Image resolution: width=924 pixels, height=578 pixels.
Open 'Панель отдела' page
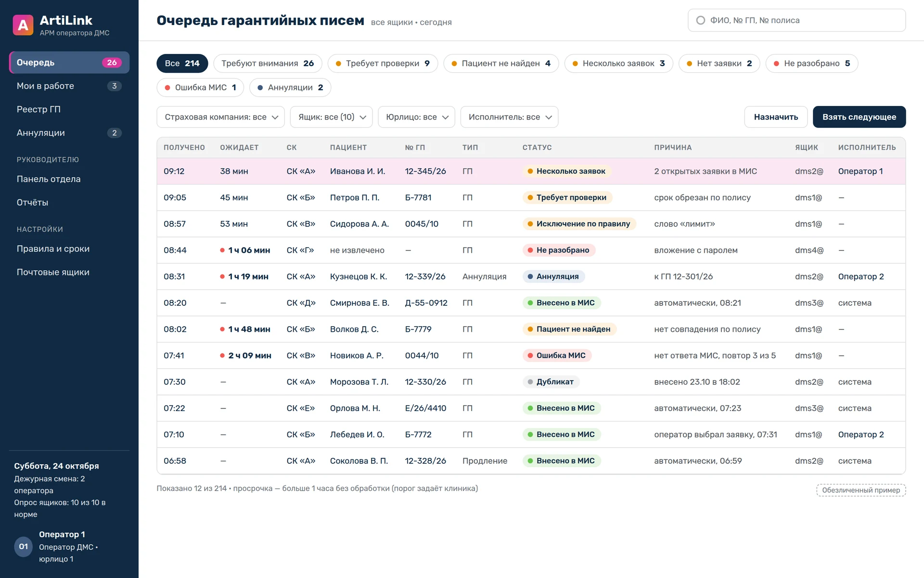69,179
